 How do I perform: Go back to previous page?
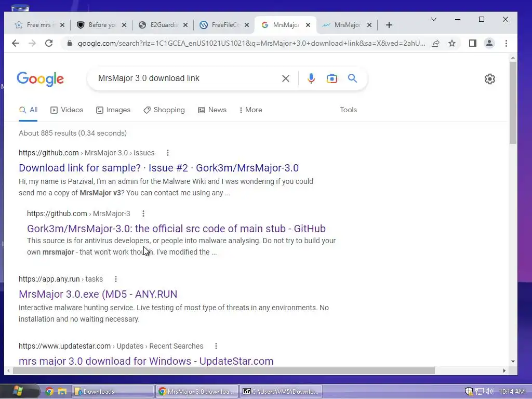click(16, 43)
